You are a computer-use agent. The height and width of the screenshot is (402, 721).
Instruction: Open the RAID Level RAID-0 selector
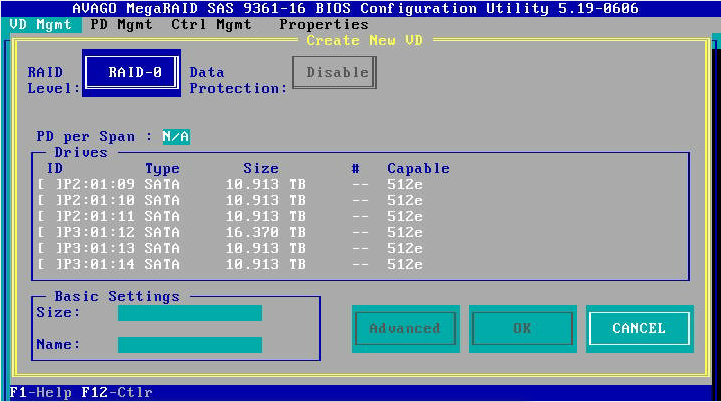click(132, 73)
